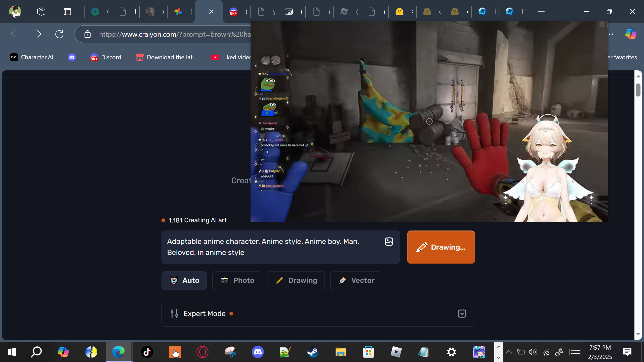Click the page scrollbar up arrow
Image resolution: width=644 pixels, height=362 pixels.
(638, 76)
